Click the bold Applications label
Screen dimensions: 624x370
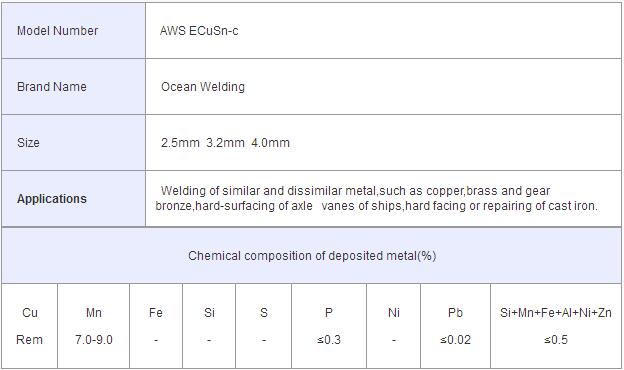click(52, 199)
